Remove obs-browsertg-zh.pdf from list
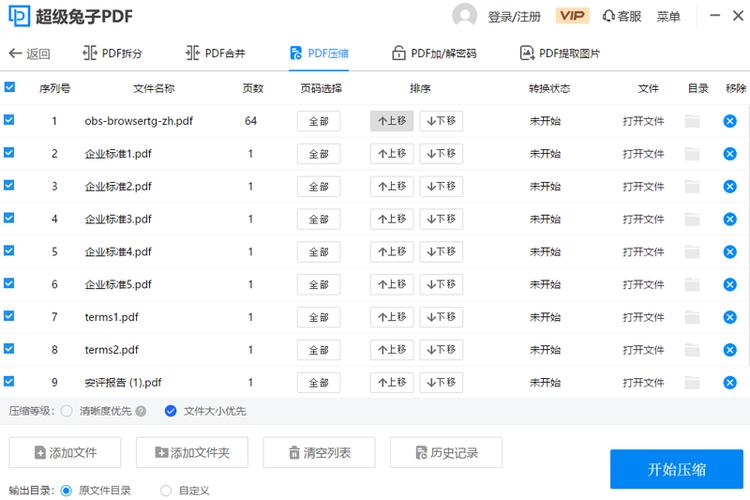The height and width of the screenshot is (500, 750). (729, 121)
